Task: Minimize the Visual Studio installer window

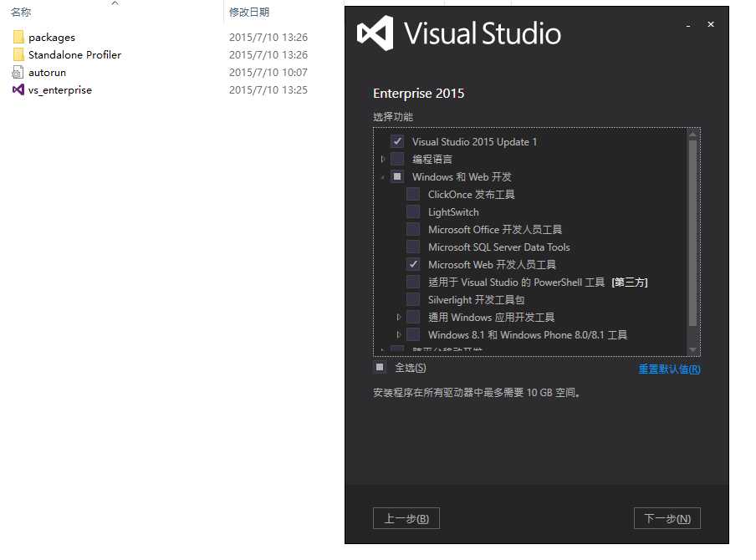Action: click(688, 24)
